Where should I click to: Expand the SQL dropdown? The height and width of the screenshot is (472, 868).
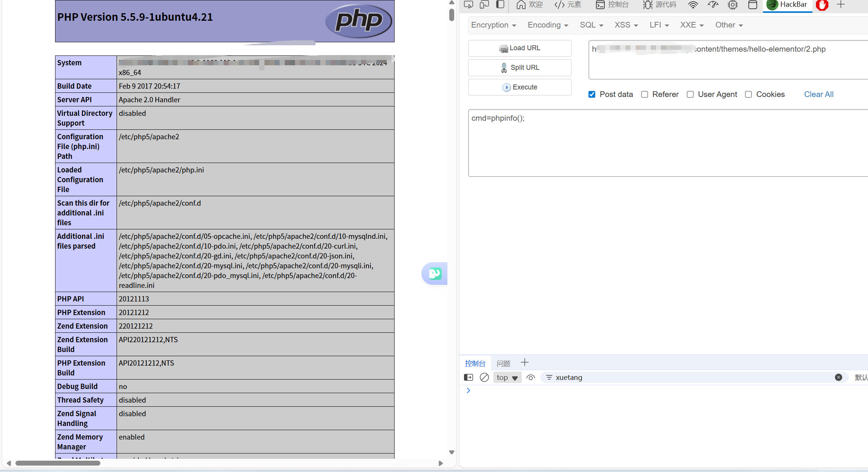tap(591, 25)
